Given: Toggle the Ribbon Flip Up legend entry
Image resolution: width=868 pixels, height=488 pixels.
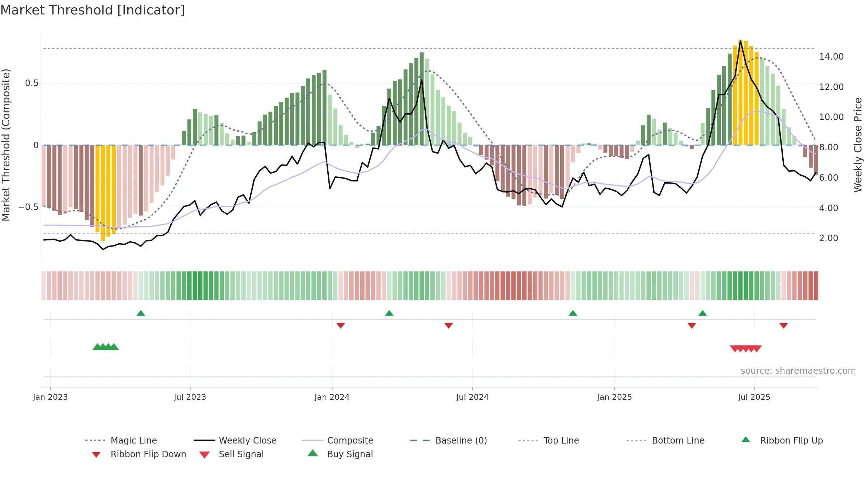Looking at the screenshot, I should pos(782,440).
